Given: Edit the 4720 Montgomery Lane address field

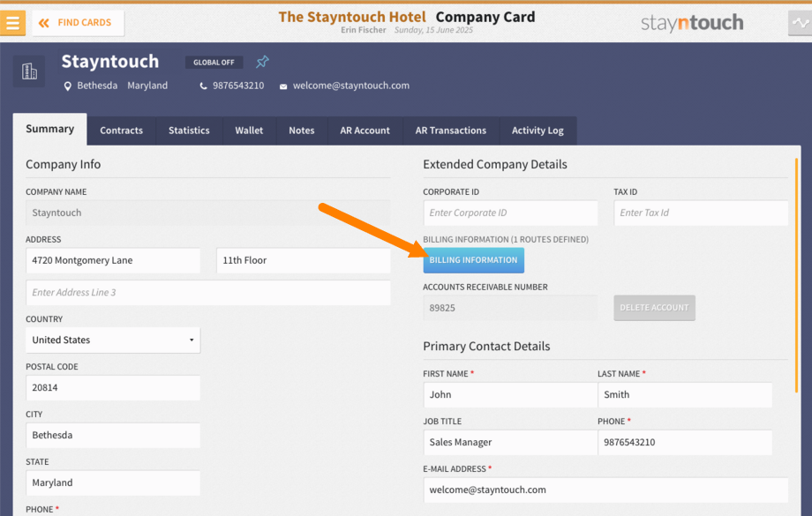Looking at the screenshot, I should click(113, 260).
